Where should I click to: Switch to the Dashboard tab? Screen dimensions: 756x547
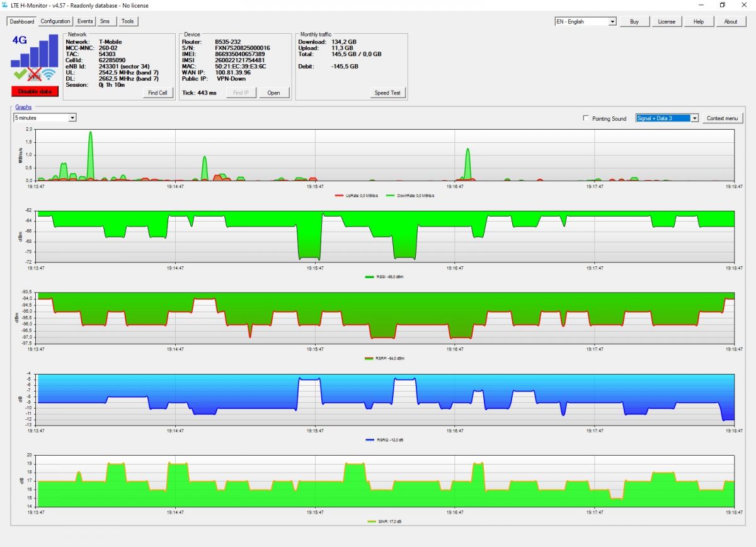22,21
